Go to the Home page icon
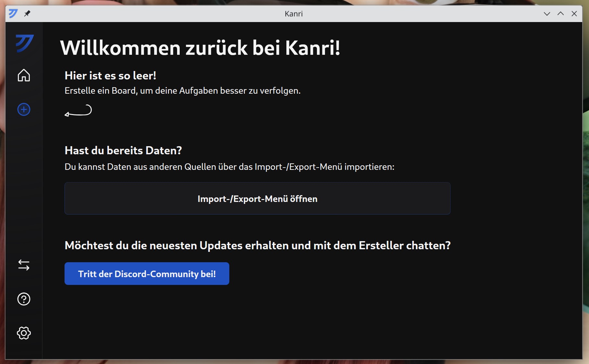The image size is (589, 364). (x=24, y=75)
